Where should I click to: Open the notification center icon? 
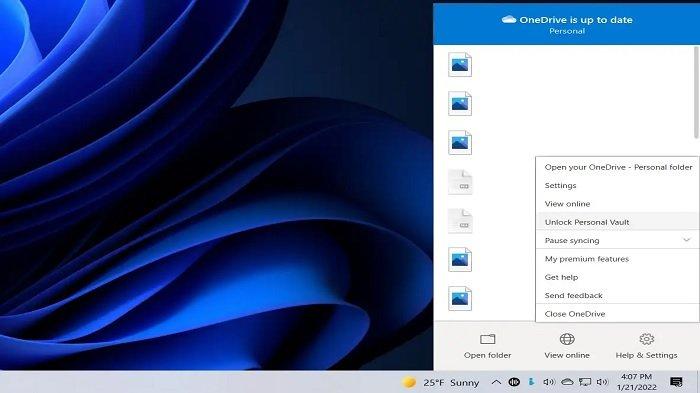pos(676,382)
